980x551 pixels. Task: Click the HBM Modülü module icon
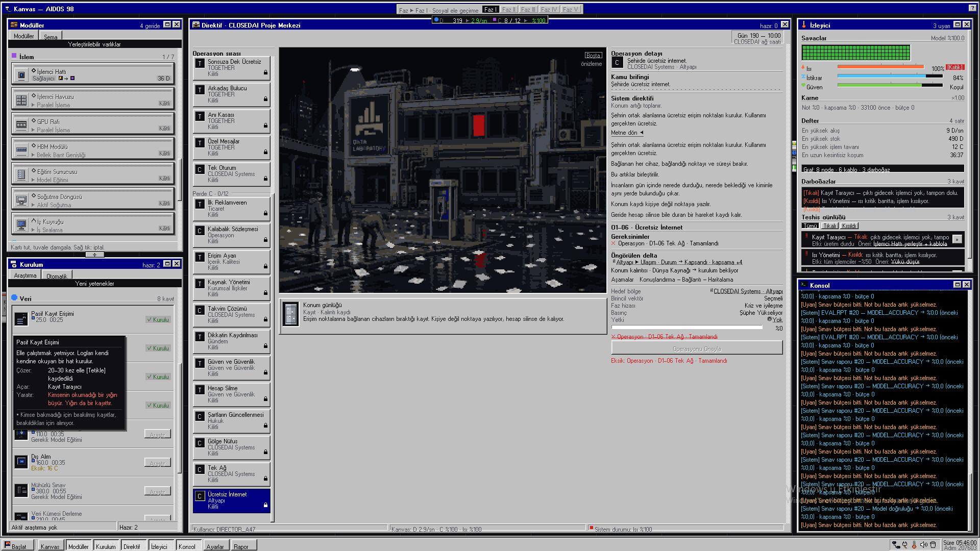pos(21,150)
